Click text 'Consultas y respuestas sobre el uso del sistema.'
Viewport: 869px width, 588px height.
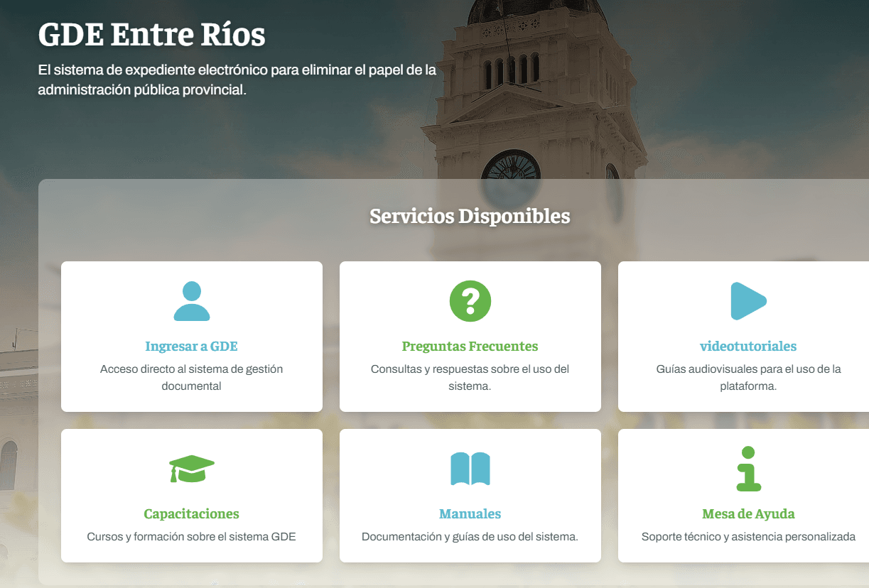(x=470, y=378)
